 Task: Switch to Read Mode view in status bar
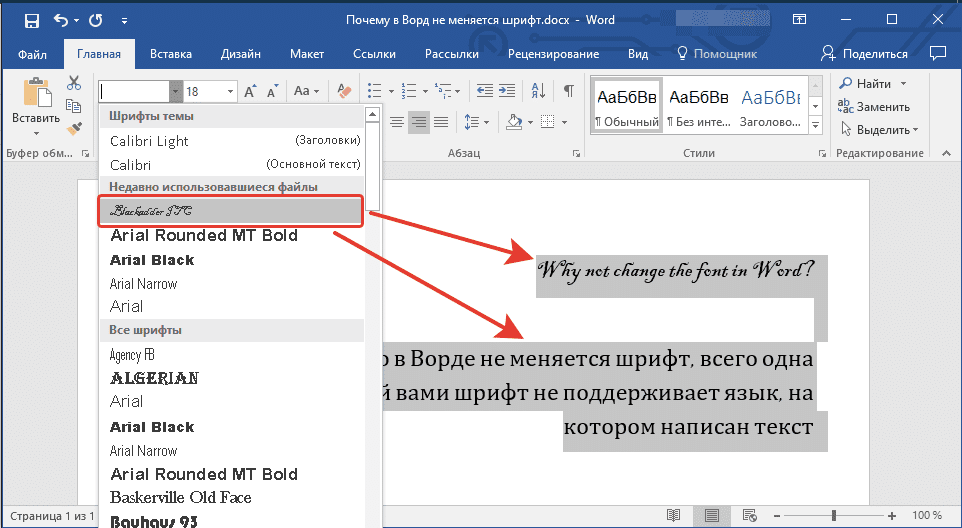pyautogui.click(x=674, y=515)
